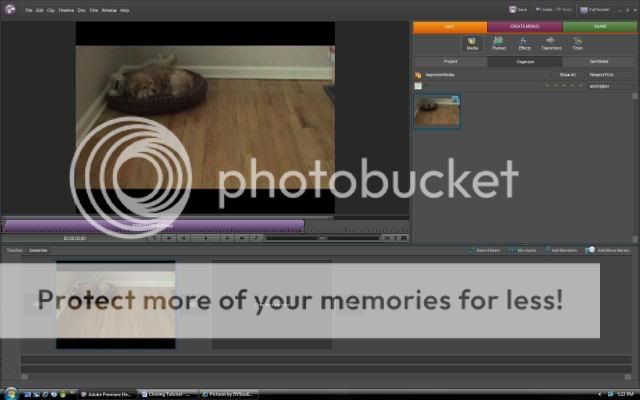Image resolution: width=640 pixels, height=400 pixels.
Task: Click the Freeze Frame camera icon
Action: tap(404, 238)
